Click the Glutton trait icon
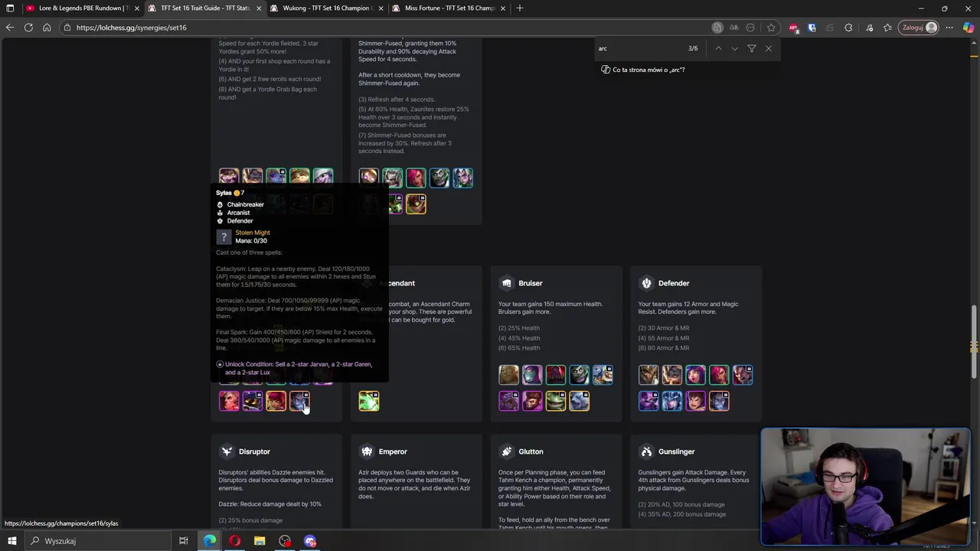This screenshot has width=980, height=551. click(506, 452)
